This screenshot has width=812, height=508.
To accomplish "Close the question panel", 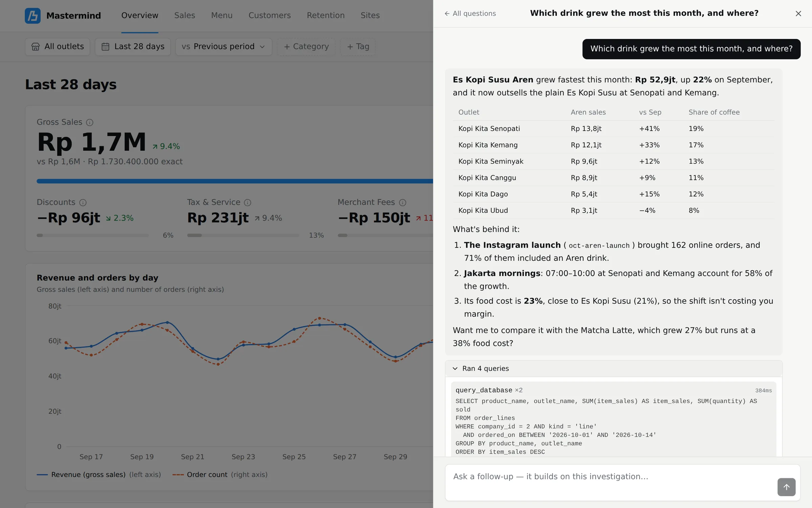I will [x=798, y=14].
